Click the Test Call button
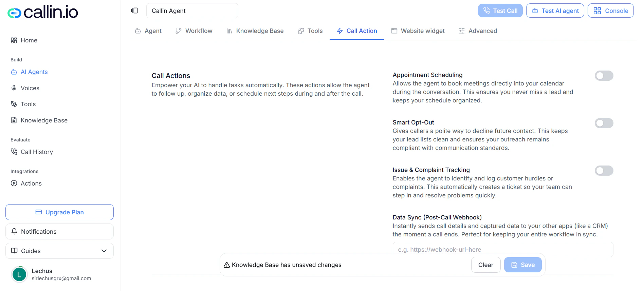 (500, 11)
